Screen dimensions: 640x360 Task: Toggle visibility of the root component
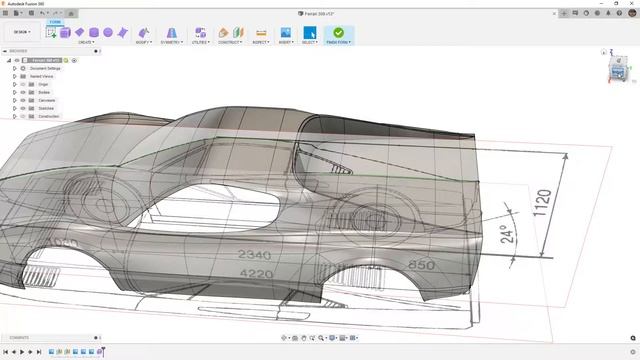pyautogui.click(x=17, y=60)
